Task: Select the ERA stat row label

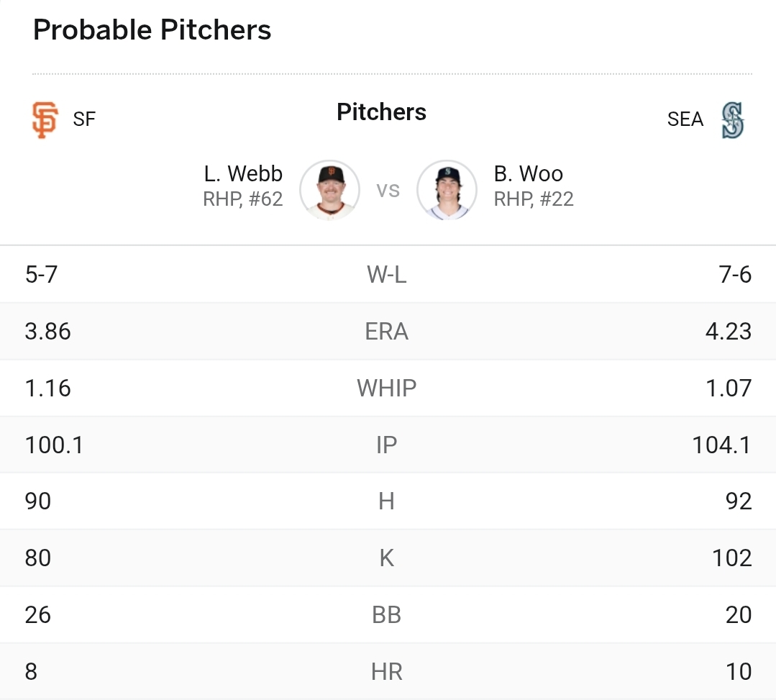Action: pyautogui.click(x=386, y=331)
